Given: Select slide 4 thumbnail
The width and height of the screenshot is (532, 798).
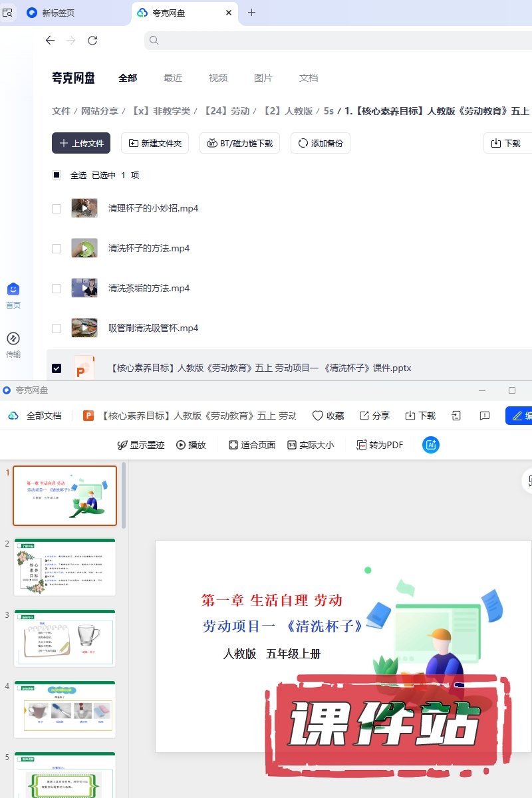Looking at the screenshot, I should 65,710.
